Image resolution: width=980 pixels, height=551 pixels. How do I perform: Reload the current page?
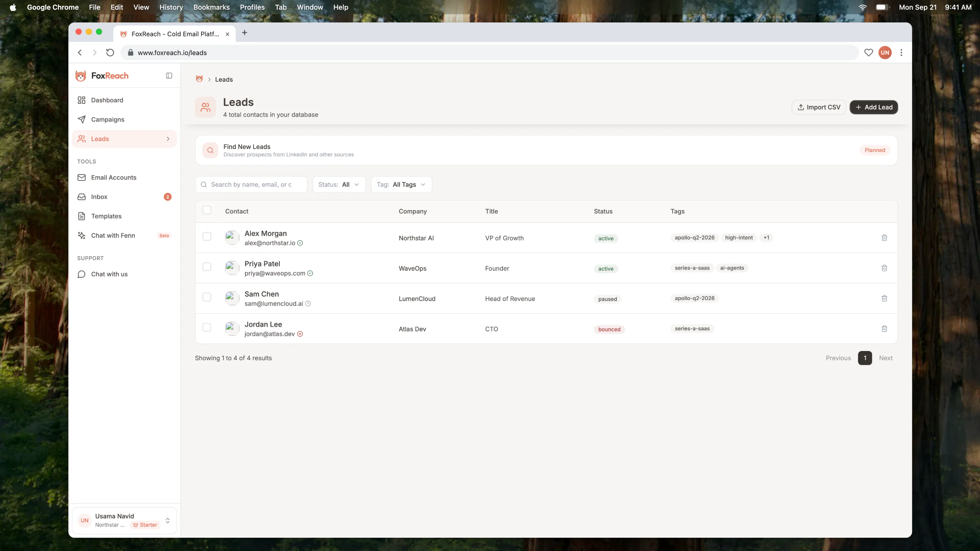110,52
